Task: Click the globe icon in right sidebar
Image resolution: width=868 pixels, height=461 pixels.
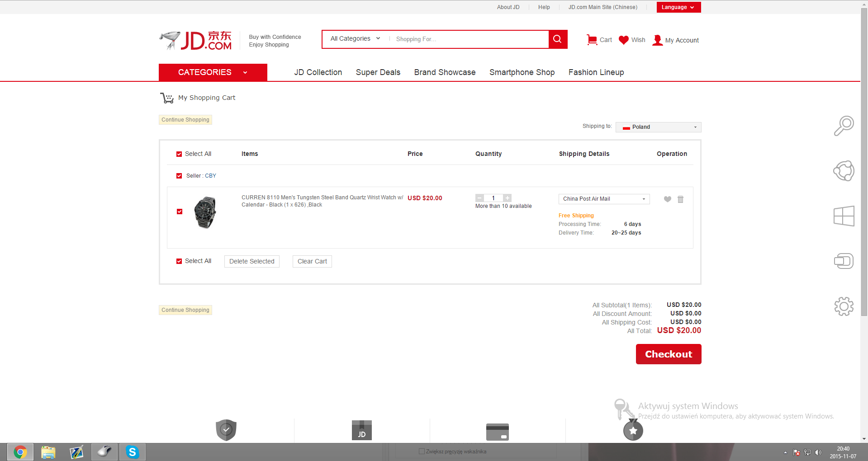Action: click(844, 171)
